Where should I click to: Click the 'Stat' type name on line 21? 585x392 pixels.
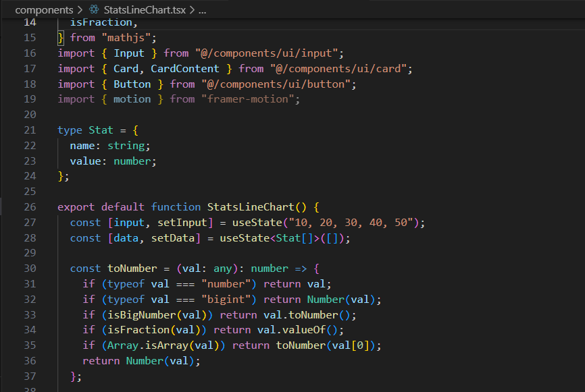click(x=101, y=130)
